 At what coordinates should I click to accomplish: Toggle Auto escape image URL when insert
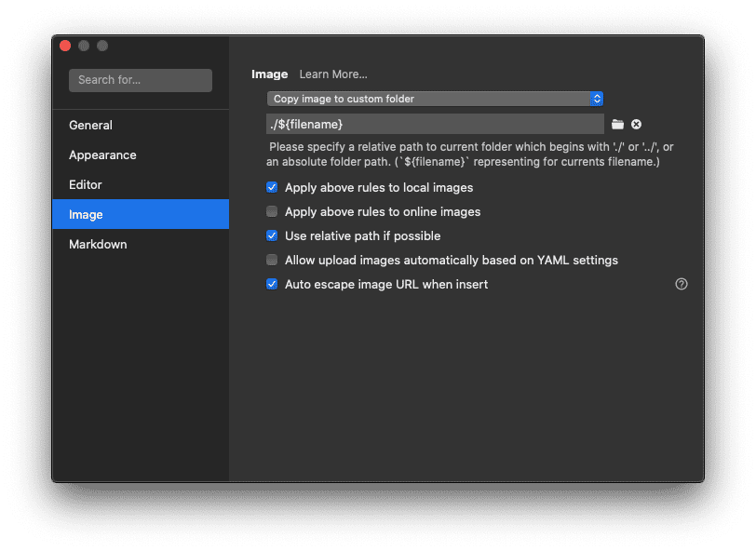coord(272,284)
